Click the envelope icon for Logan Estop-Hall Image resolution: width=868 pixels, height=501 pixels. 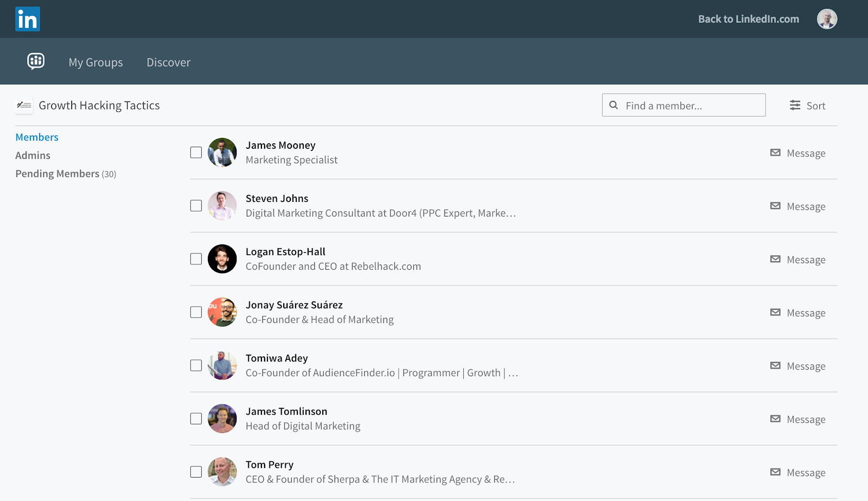pos(775,259)
